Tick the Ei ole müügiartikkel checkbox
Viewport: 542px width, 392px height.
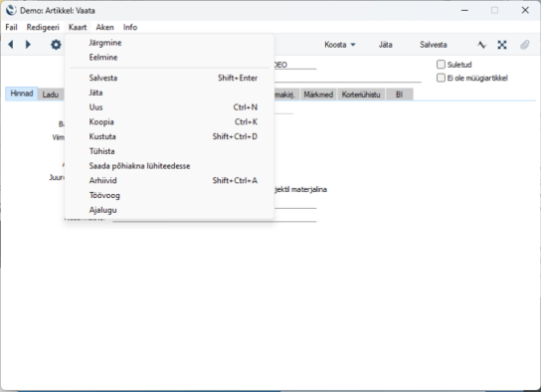441,78
